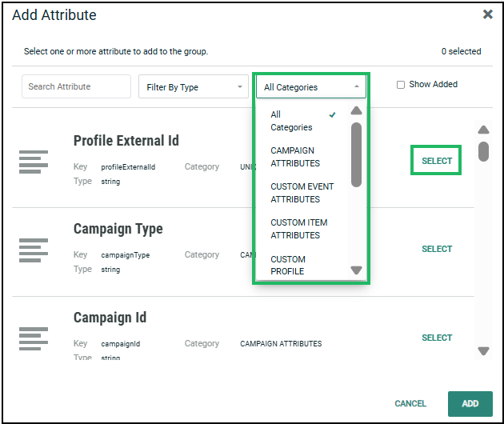Click attribute list scroll down arrow
The height and width of the screenshot is (424, 504).
tap(483, 350)
